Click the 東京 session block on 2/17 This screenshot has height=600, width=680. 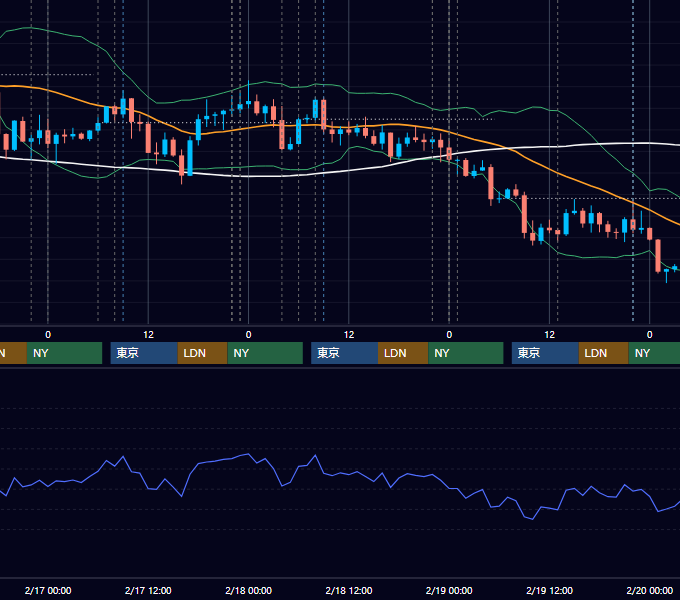[144, 353]
